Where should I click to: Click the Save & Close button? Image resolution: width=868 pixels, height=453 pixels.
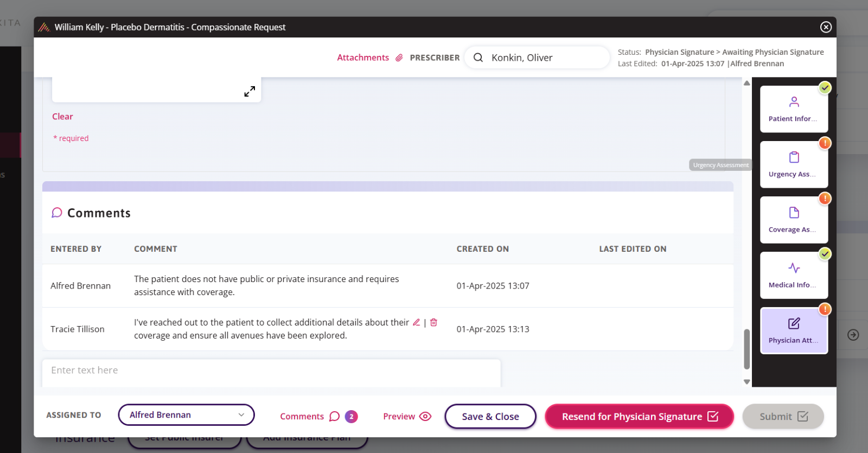click(x=490, y=416)
